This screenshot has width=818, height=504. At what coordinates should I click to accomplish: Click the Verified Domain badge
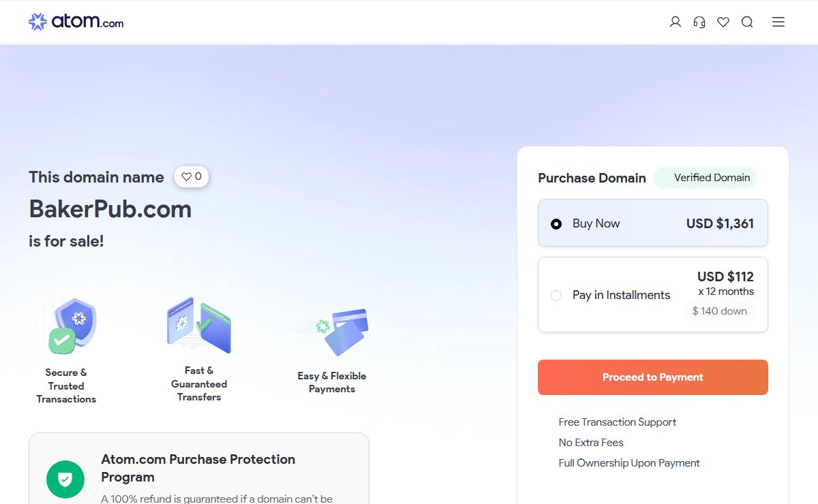pos(706,178)
